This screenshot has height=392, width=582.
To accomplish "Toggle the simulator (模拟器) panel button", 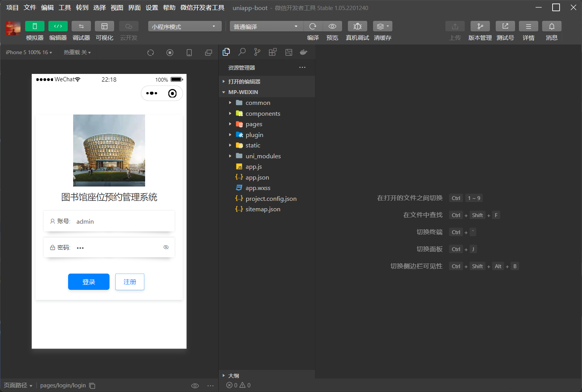I will (35, 26).
